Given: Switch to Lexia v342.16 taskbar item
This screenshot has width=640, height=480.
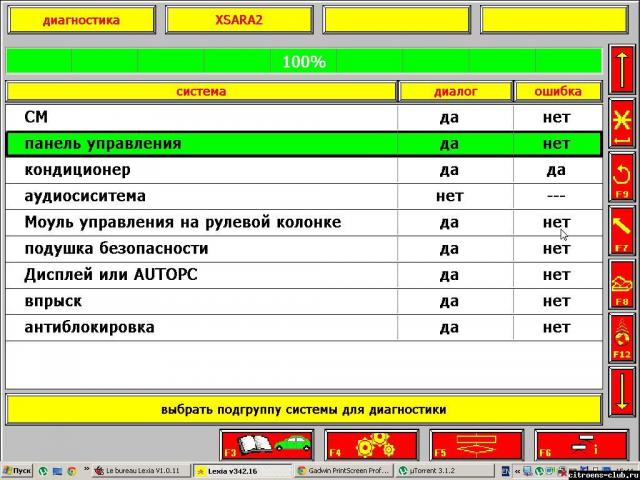Looking at the screenshot, I should point(242,471).
